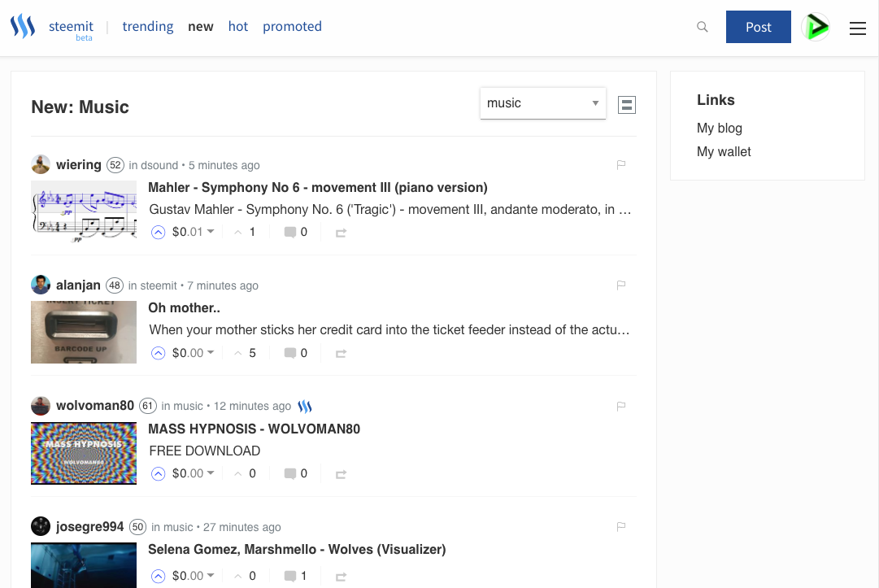The height and width of the screenshot is (588, 879).
Task: Open the Gustav Mahler post summary text
Action: pyautogui.click(x=390, y=210)
